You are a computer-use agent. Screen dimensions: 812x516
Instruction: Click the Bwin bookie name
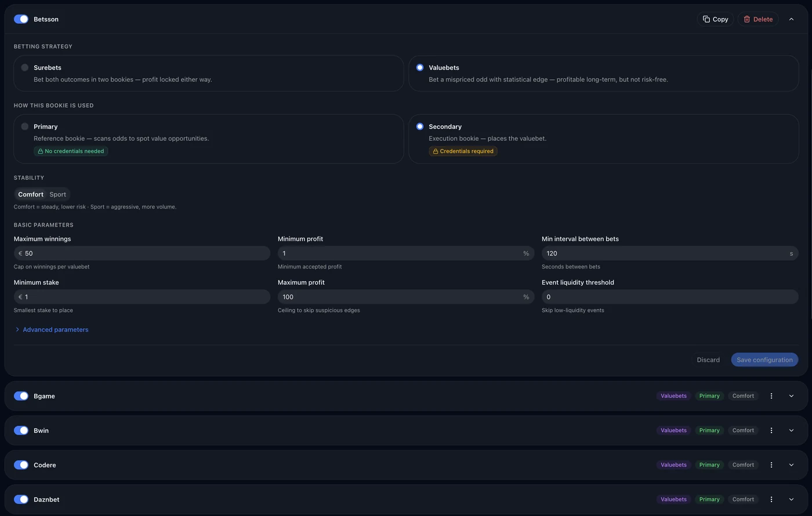click(41, 430)
